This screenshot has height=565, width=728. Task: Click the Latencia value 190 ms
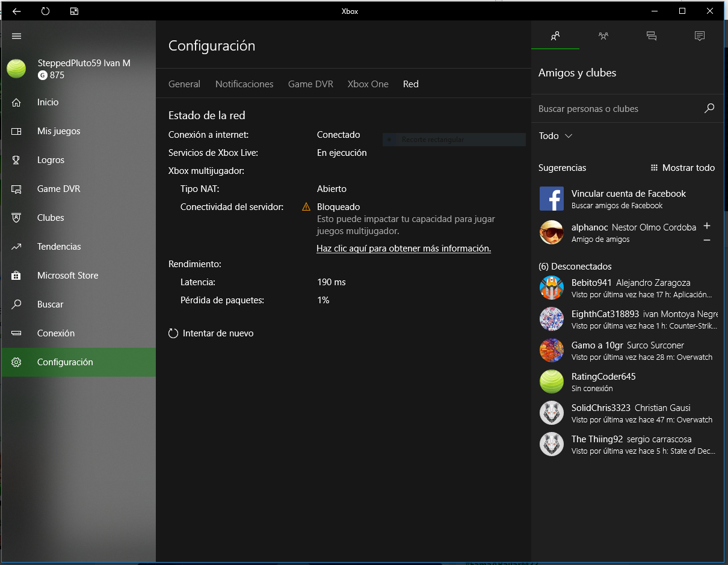(x=332, y=282)
